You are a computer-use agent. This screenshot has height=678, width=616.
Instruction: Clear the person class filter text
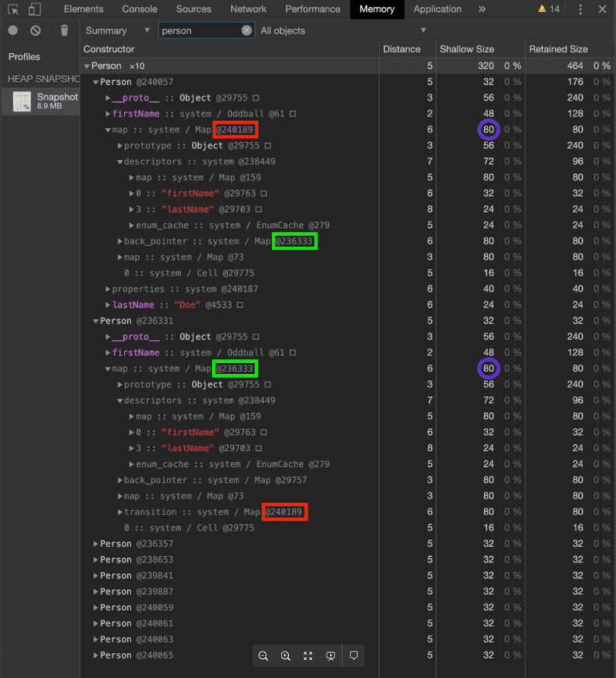(x=246, y=30)
